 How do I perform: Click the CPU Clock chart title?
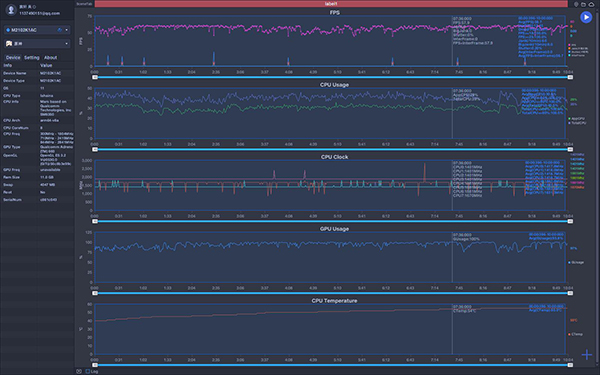pos(334,157)
